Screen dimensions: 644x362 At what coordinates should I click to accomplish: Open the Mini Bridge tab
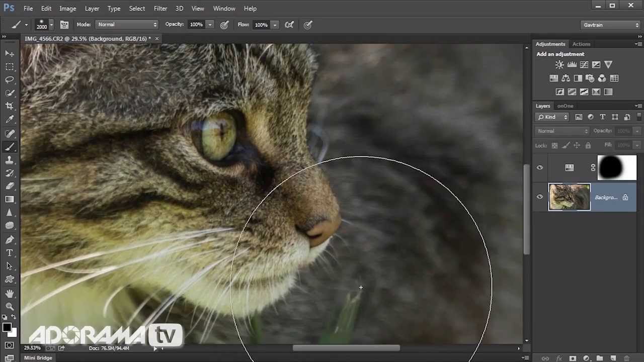38,357
